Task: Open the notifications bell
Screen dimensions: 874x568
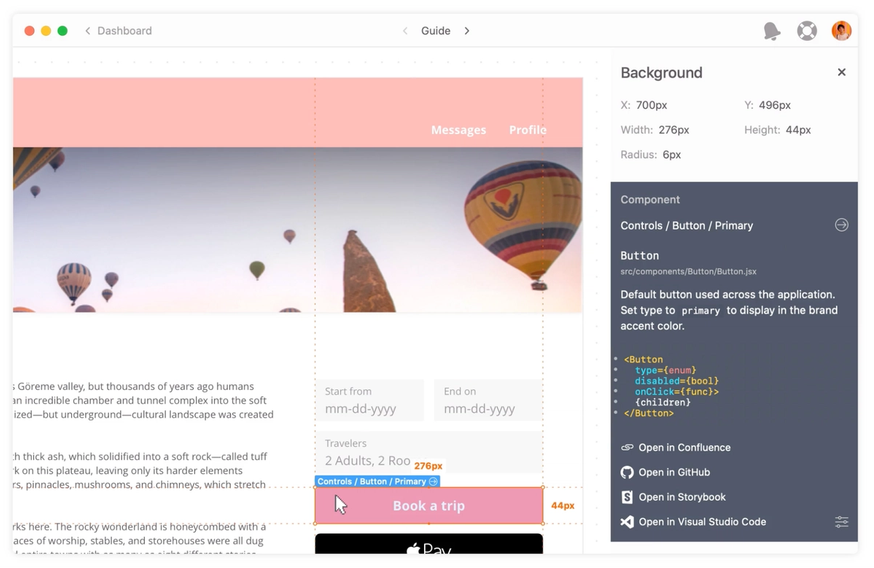Action: [771, 31]
